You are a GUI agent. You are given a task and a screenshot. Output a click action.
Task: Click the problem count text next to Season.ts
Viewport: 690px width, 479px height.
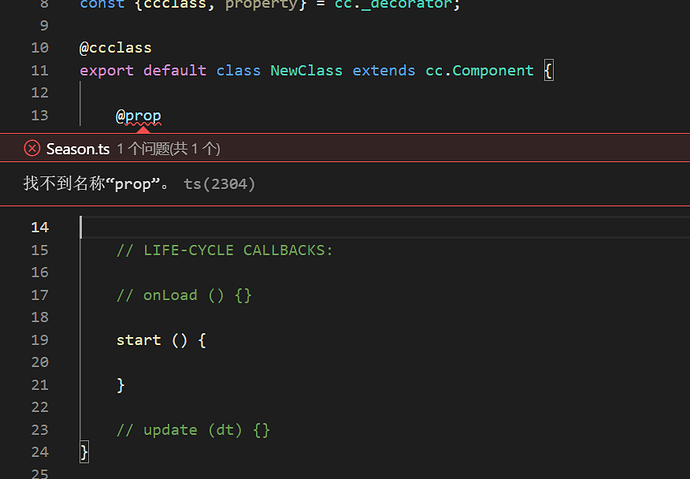click(x=168, y=149)
